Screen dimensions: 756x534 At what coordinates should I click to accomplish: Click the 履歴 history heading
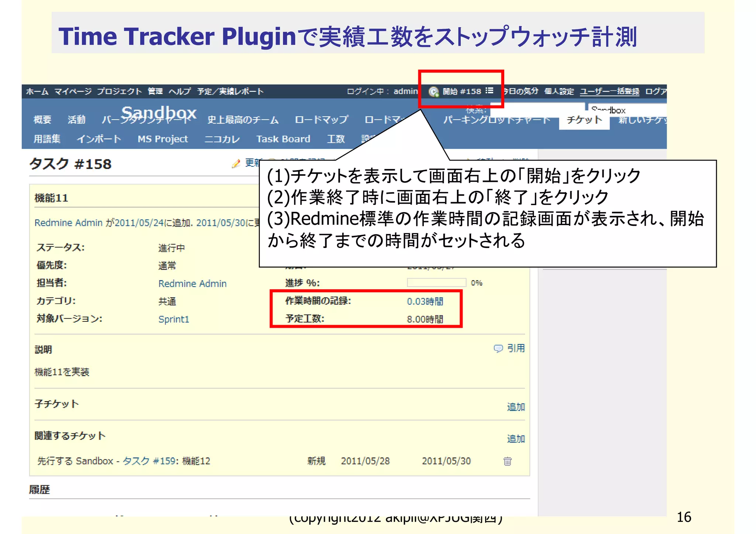[x=39, y=490]
